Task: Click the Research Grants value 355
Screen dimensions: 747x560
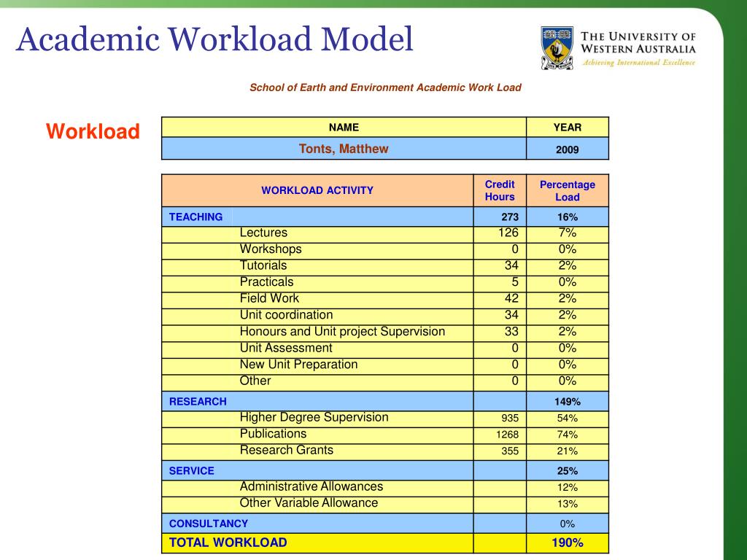Action: 510,451
